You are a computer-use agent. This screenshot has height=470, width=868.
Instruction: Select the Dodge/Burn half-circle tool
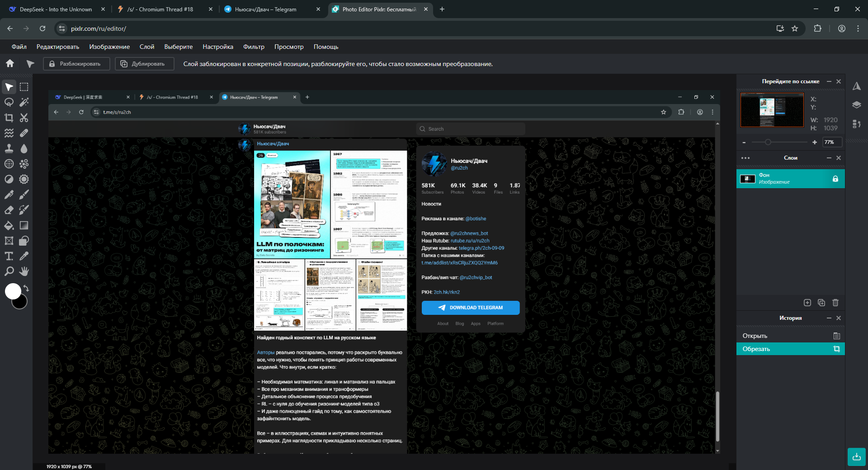coord(9,179)
